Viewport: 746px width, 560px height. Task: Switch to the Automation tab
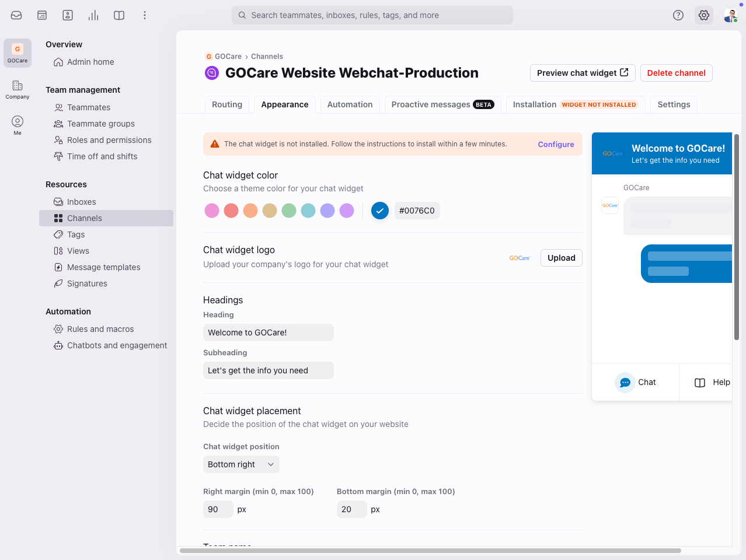350,104
